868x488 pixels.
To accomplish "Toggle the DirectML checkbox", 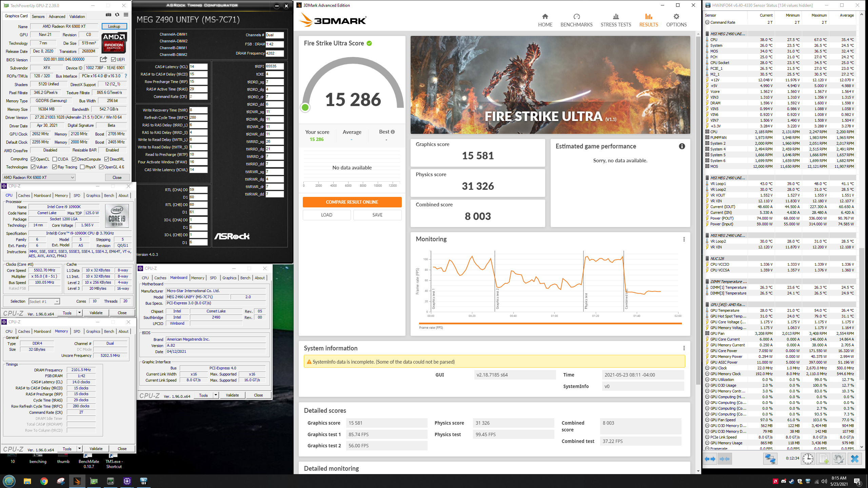I will (106, 159).
